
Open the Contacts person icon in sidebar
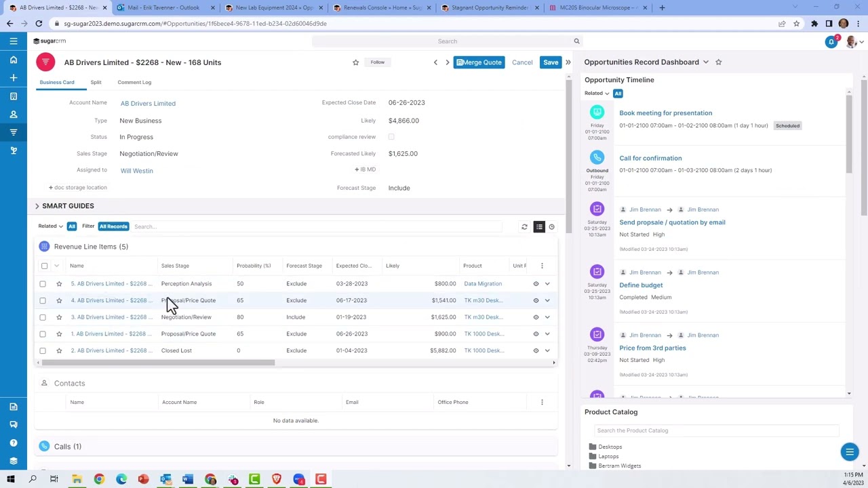14,115
